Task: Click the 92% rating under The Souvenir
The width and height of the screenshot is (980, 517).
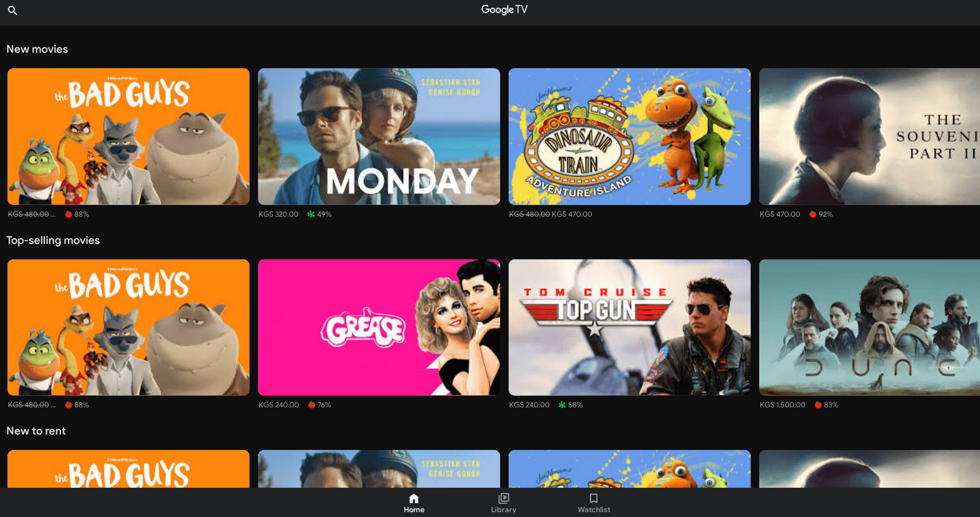Action: [826, 214]
